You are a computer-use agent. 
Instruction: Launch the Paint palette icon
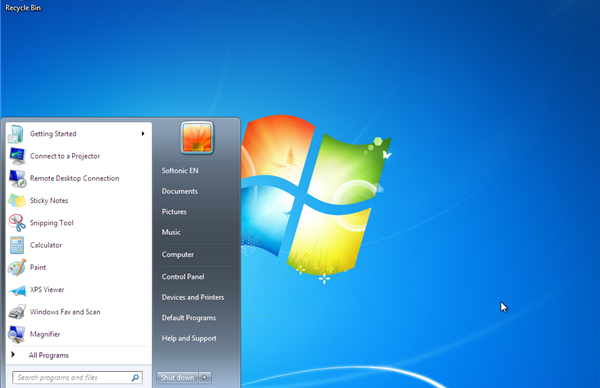pos(17,267)
